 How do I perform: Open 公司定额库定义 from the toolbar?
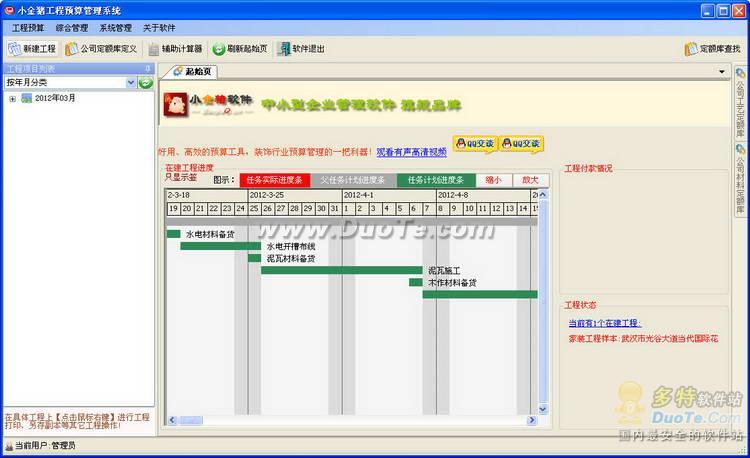pos(101,49)
